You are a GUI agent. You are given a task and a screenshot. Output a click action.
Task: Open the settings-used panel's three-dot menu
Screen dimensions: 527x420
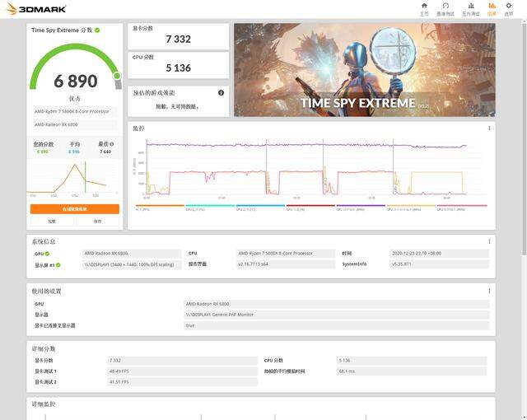[489, 291]
